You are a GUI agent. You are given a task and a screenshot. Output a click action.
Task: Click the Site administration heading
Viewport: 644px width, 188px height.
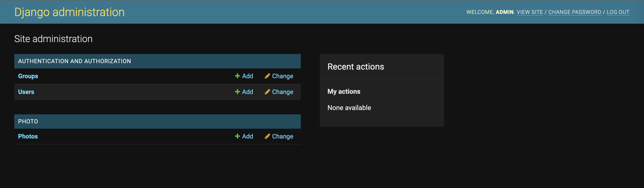(53, 39)
